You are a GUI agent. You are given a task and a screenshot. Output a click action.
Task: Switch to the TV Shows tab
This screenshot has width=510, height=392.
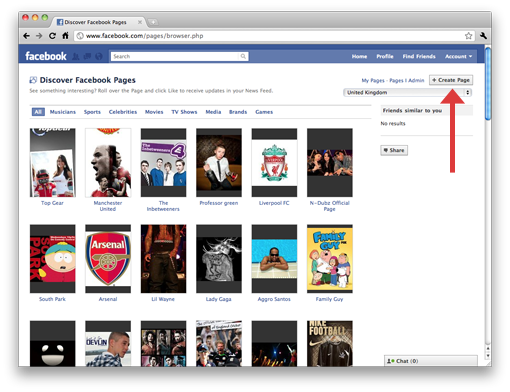point(184,112)
